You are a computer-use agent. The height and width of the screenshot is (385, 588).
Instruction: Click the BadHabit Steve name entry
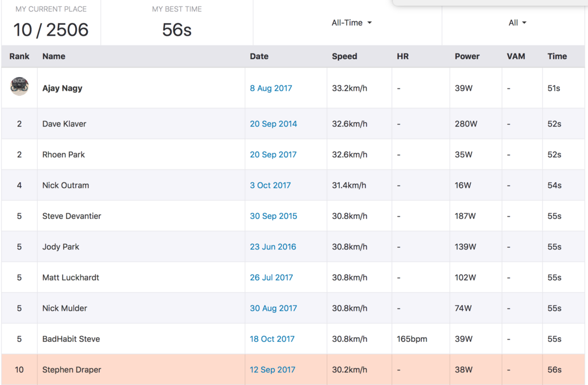coord(71,339)
